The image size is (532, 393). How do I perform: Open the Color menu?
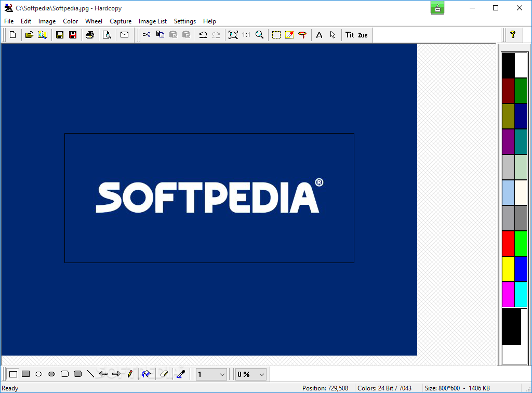pos(70,21)
